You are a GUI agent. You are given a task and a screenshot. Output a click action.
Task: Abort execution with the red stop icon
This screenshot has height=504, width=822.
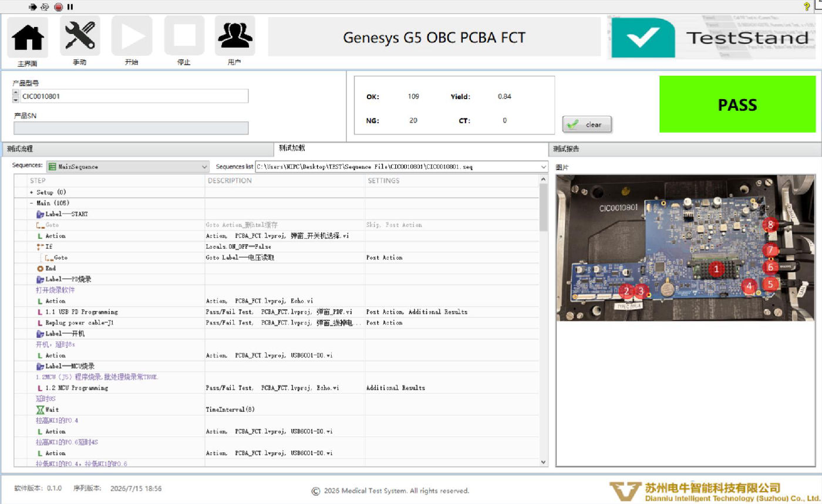pyautogui.click(x=58, y=7)
